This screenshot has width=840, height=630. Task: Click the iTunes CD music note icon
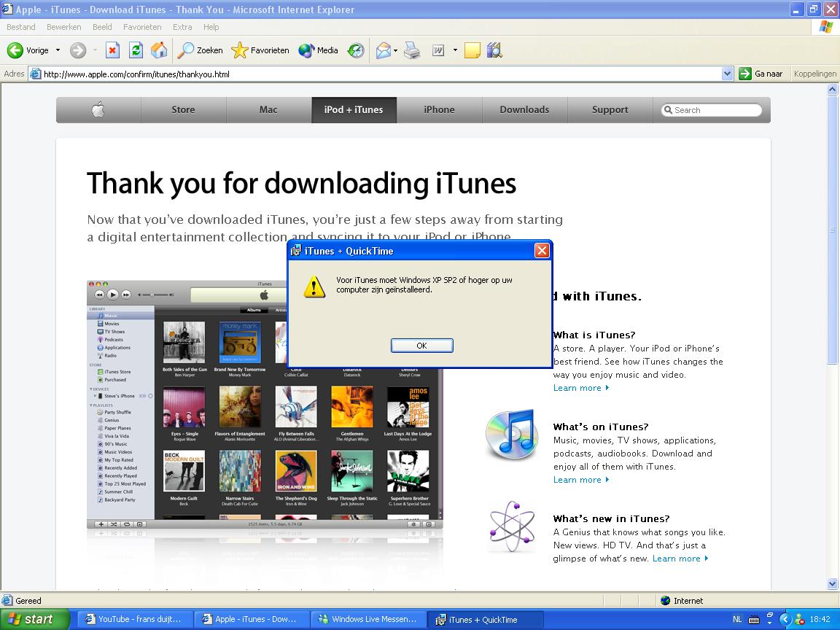click(511, 435)
